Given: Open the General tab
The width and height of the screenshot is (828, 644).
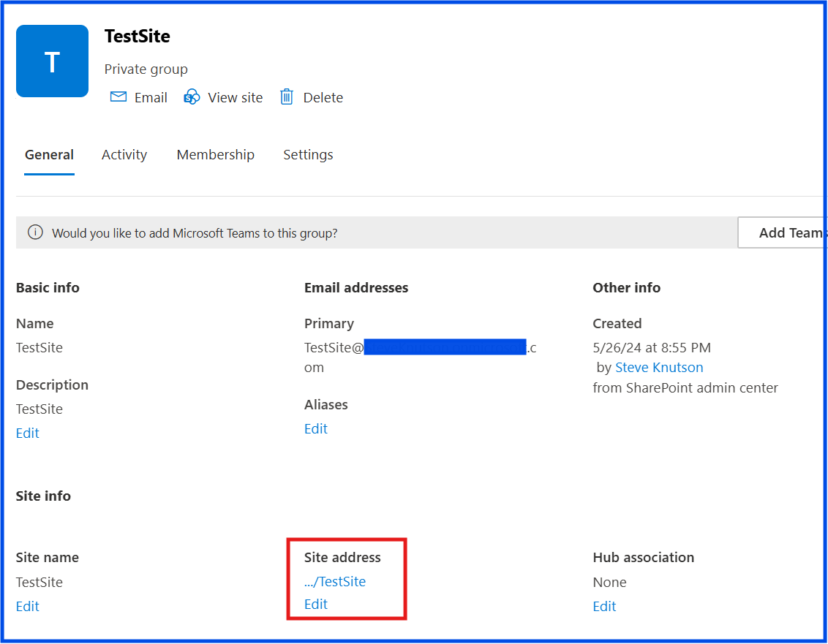Looking at the screenshot, I should coord(49,155).
